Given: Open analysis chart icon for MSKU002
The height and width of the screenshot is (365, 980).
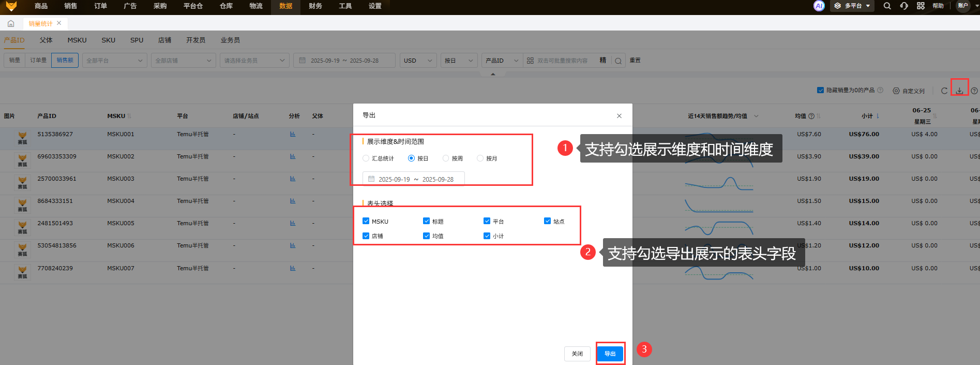Looking at the screenshot, I should point(293,156).
